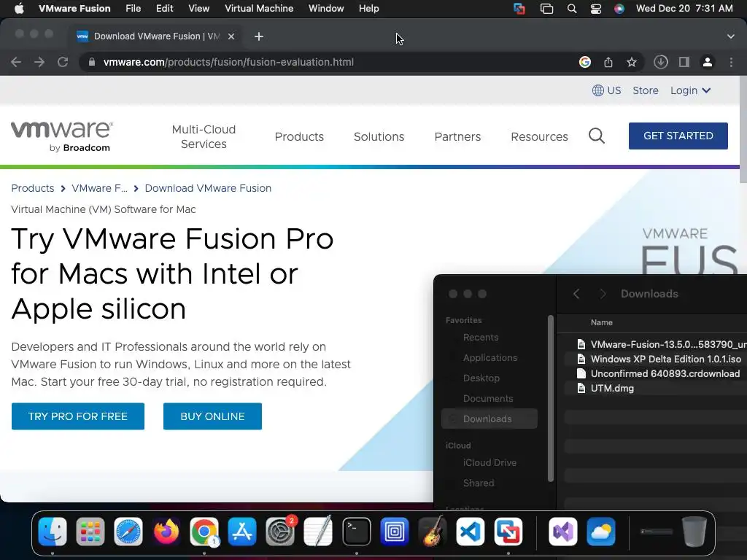Select Downloads in Finder sidebar

pyautogui.click(x=489, y=419)
